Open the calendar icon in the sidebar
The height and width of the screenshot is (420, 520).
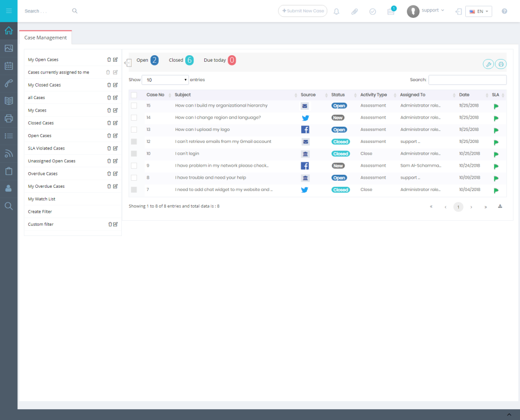point(8,65)
